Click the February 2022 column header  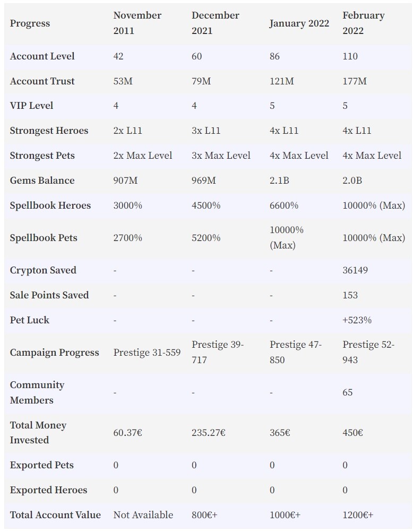tap(364, 23)
